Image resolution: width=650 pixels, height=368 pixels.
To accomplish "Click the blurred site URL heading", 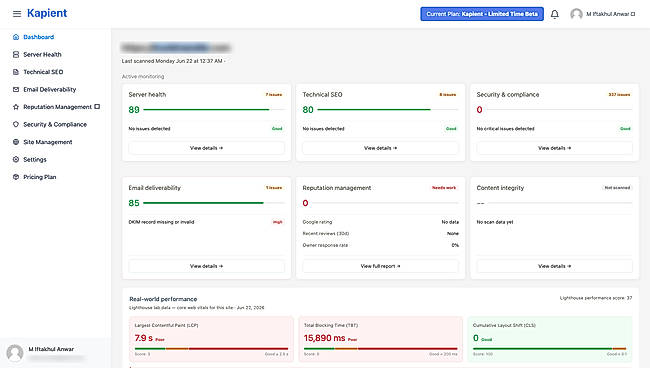I will point(176,48).
